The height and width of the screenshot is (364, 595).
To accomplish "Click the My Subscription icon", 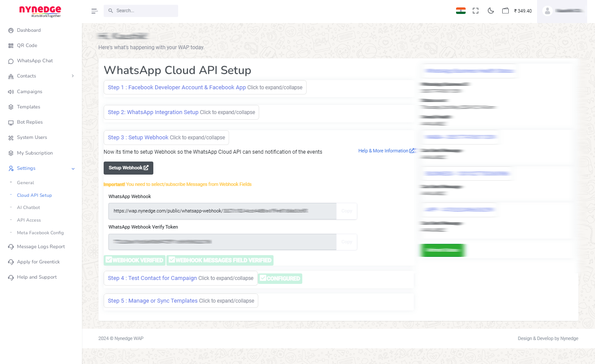I will click(x=11, y=153).
